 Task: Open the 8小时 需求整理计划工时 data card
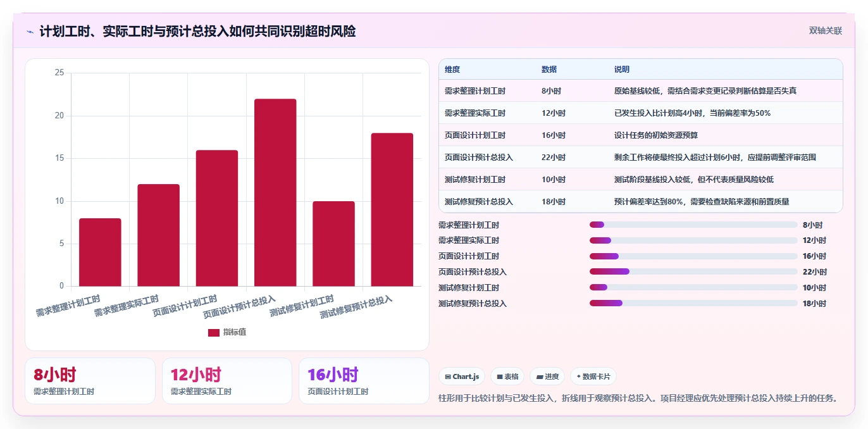(x=90, y=381)
